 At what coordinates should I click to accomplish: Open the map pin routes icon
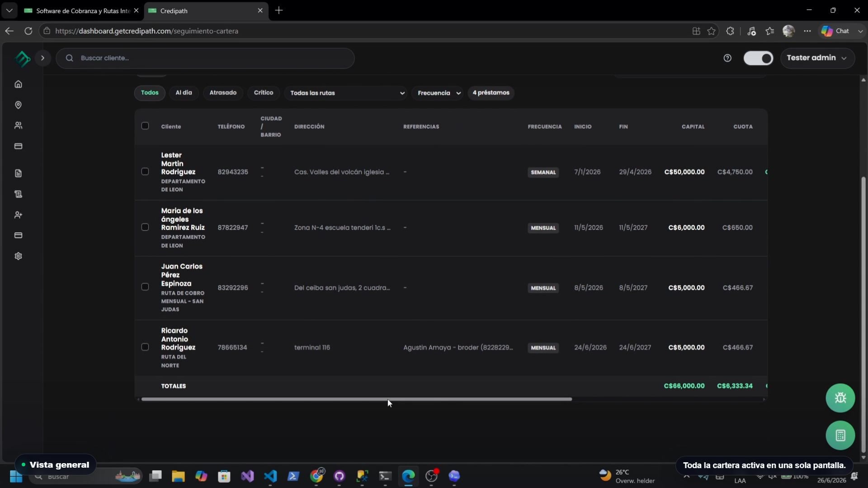tap(18, 105)
